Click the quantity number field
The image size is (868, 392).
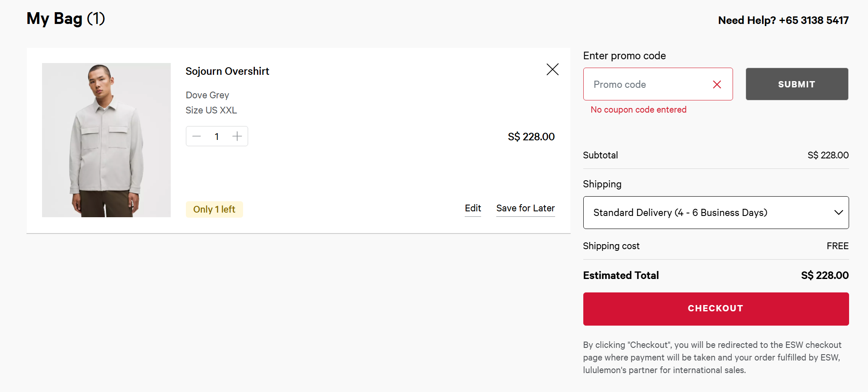[x=217, y=136]
